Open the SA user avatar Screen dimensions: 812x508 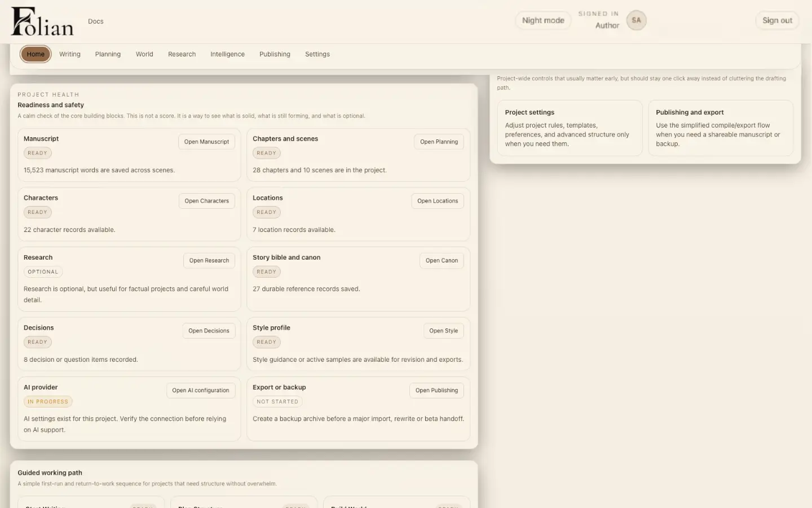tap(636, 20)
